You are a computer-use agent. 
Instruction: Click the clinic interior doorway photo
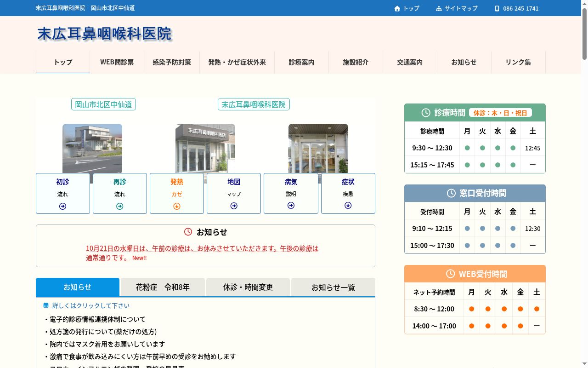pos(318,149)
